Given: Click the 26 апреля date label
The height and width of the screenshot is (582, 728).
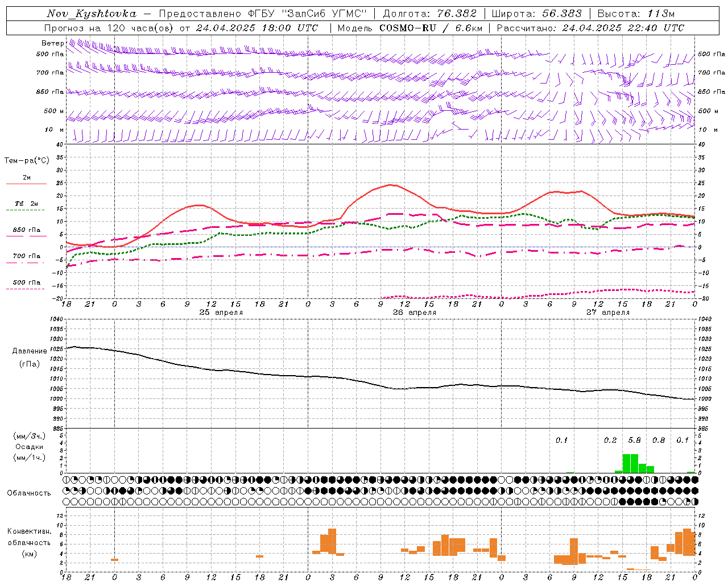Looking at the screenshot, I should tap(415, 313).
